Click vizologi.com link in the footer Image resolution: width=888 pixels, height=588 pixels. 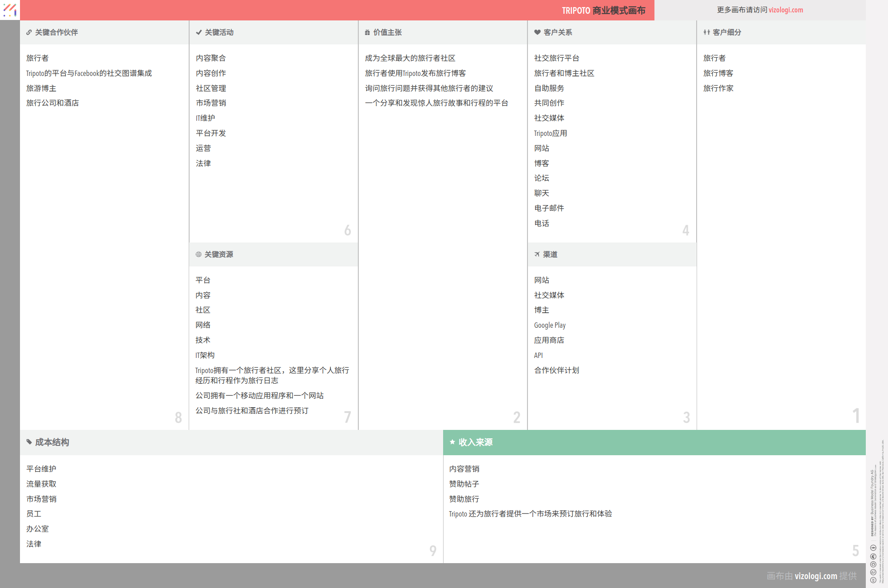click(816, 576)
